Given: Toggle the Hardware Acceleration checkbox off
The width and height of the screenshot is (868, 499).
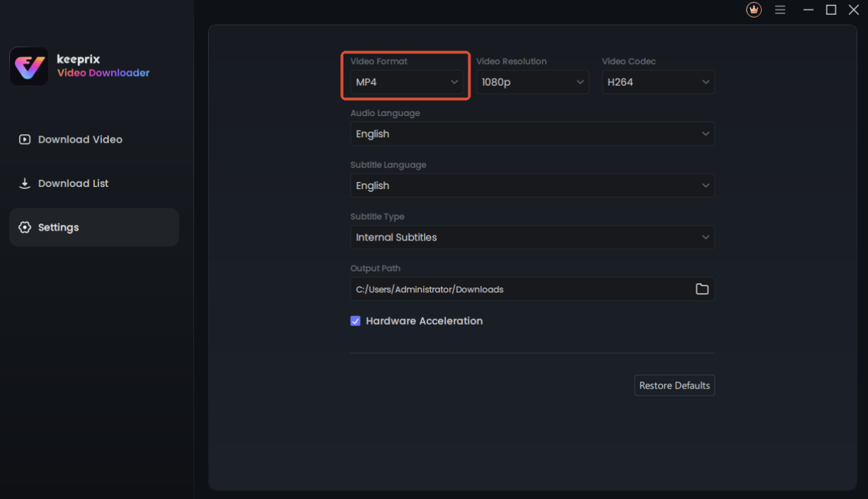Looking at the screenshot, I should pos(355,320).
